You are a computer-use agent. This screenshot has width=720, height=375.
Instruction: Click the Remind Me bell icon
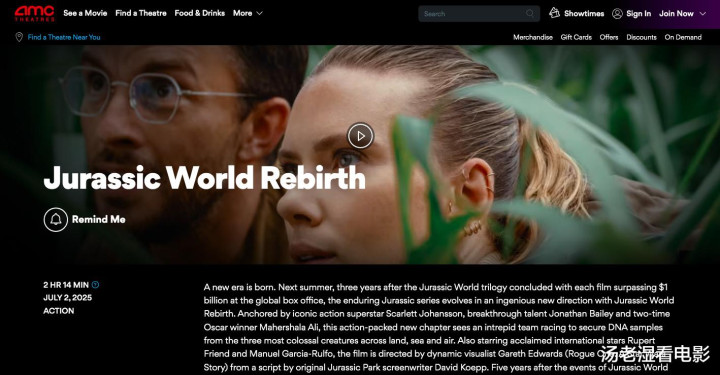56,219
